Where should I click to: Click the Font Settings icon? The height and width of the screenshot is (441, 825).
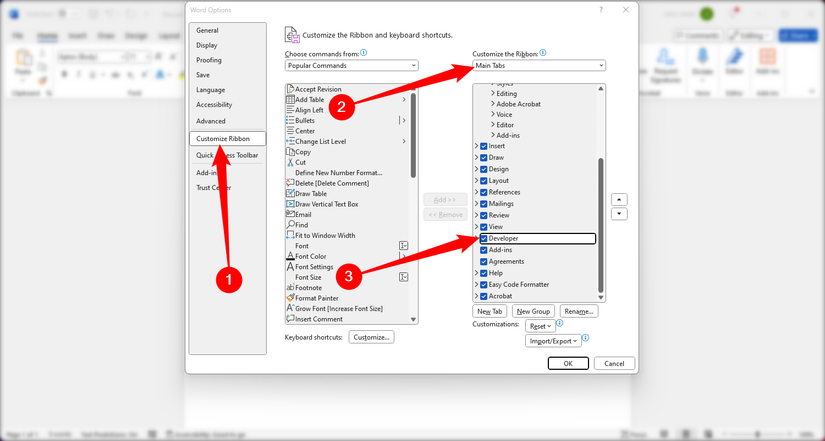pyautogui.click(x=290, y=267)
